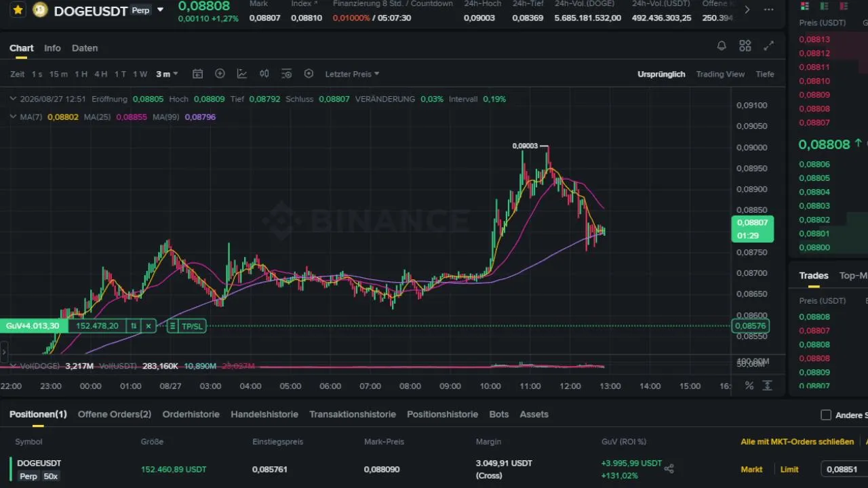Click the 0,08576 entry price marker
Screen dimensions: 868x488
click(x=751, y=326)
